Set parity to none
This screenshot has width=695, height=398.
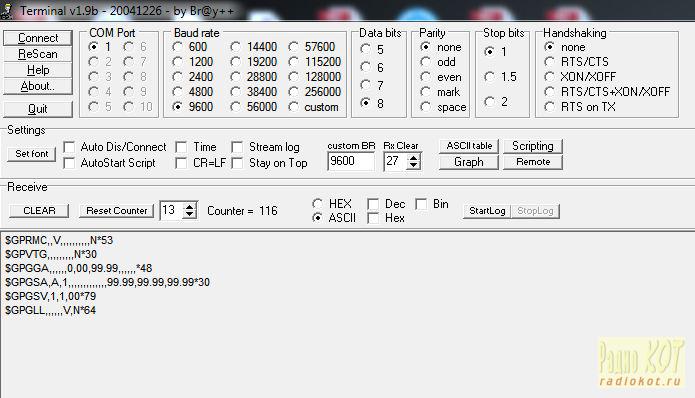pos(426,47)
